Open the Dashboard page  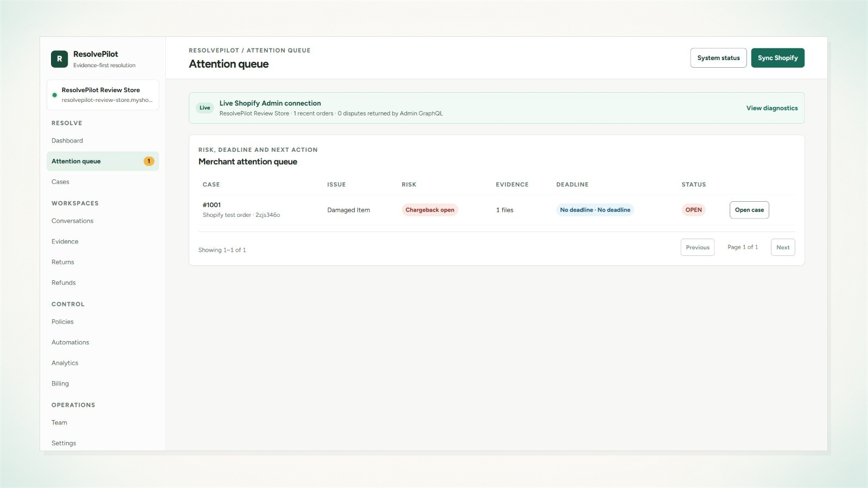pyautogui.click(x=67, y=140)
